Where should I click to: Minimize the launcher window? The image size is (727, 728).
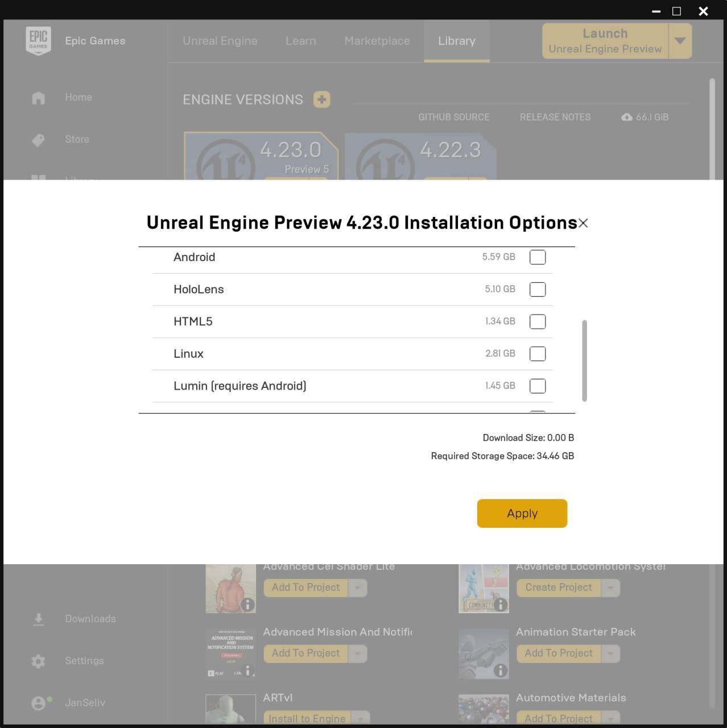point(656,11)
